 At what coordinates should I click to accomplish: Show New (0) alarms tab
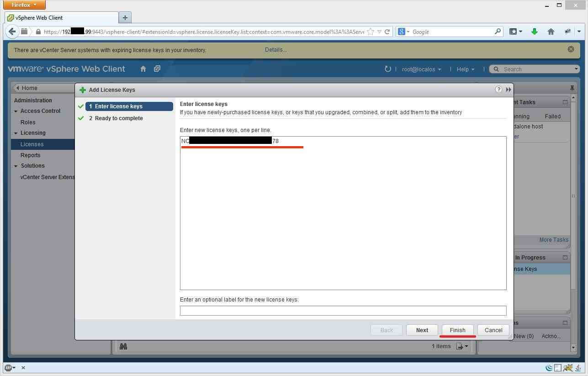click(x=524, y=336)
